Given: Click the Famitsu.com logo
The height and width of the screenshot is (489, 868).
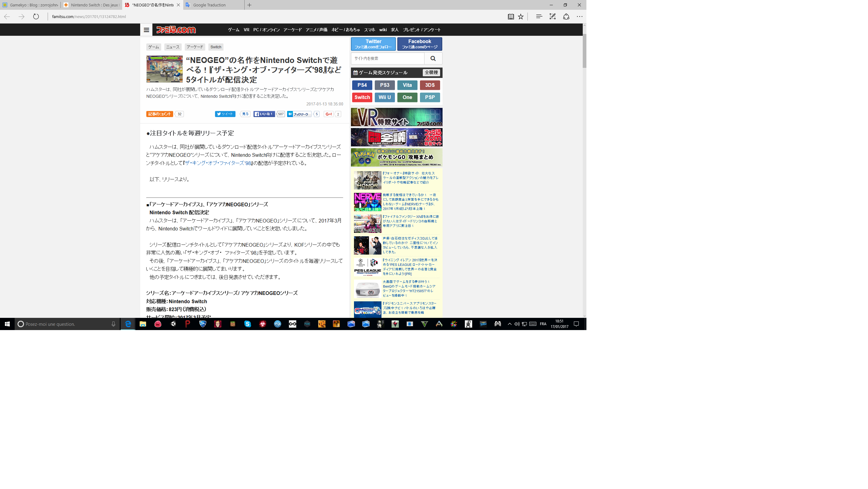Looking at the screenshot, I should [176, 30].
